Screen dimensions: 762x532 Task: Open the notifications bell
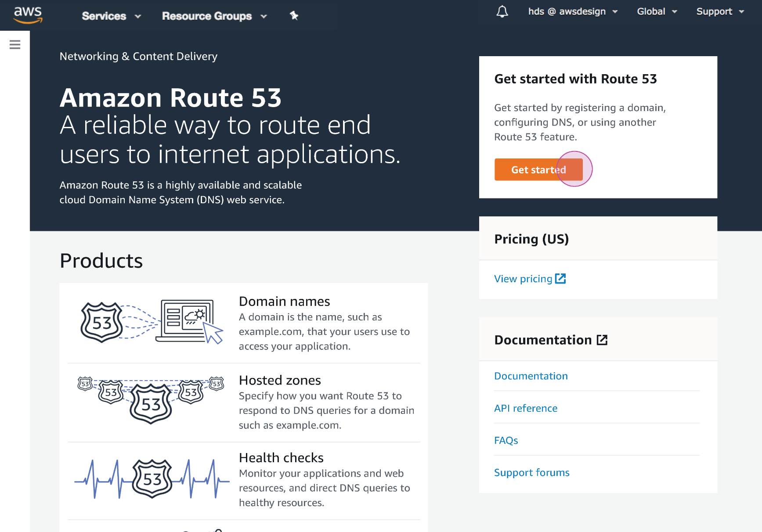click(502, 12)
